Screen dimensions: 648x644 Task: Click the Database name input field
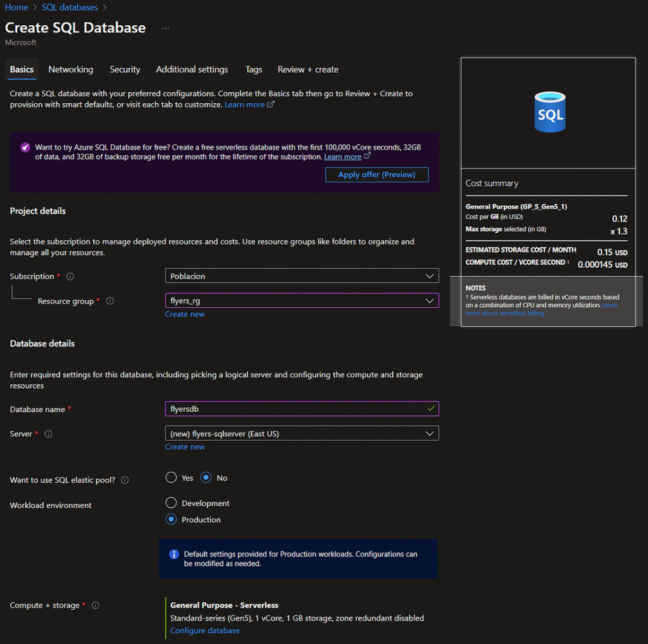302,408
